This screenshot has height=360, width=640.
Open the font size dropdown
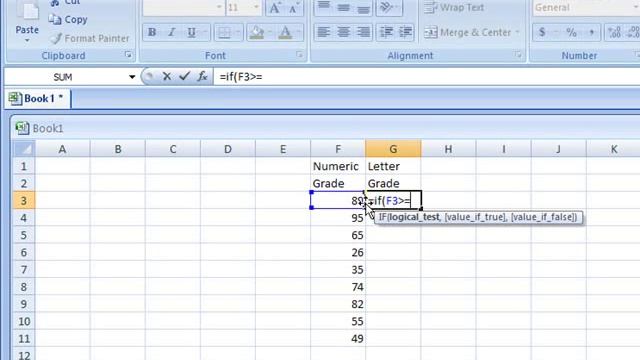[x=256, y=7]
